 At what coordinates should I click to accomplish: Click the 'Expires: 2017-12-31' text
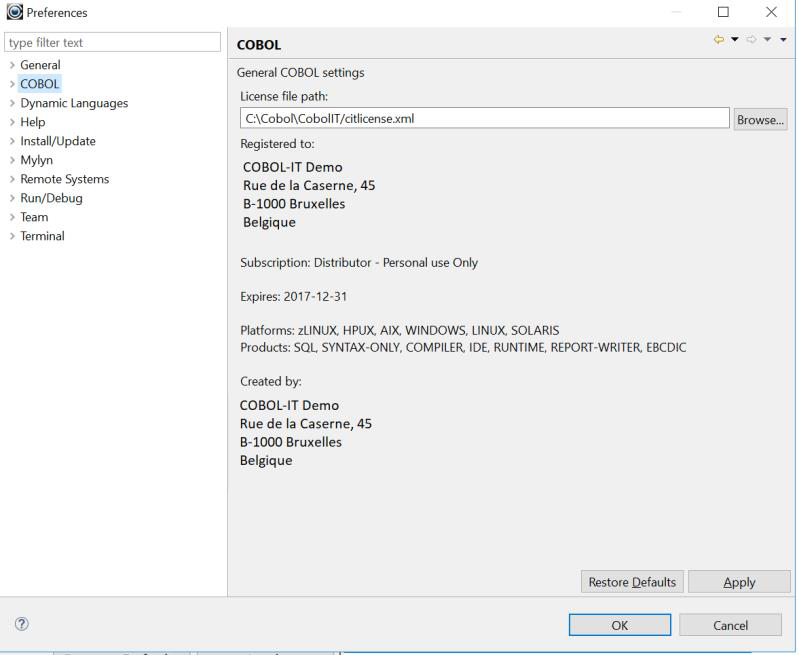tap(294, 296)
